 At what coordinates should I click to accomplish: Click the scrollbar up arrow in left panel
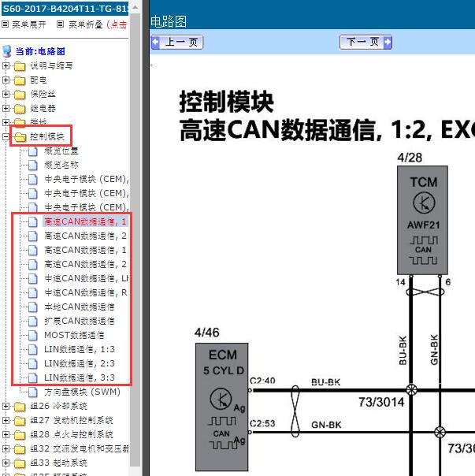[135, 6]
